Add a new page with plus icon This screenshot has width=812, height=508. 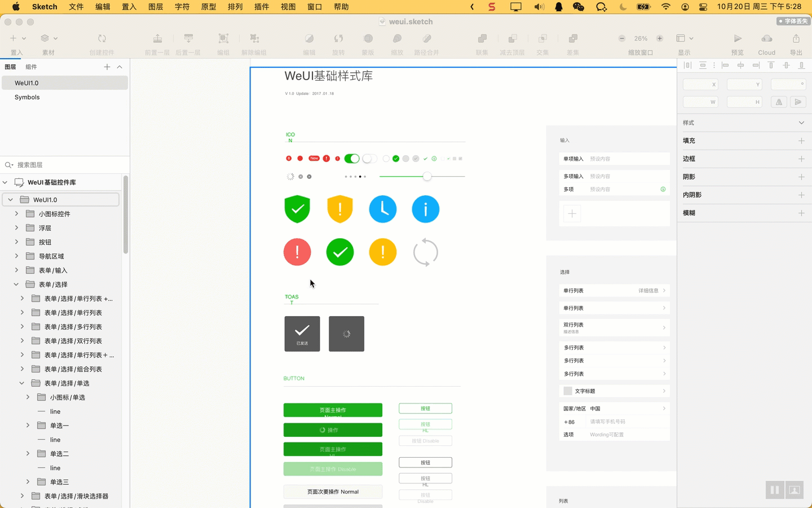coord(107,67)
